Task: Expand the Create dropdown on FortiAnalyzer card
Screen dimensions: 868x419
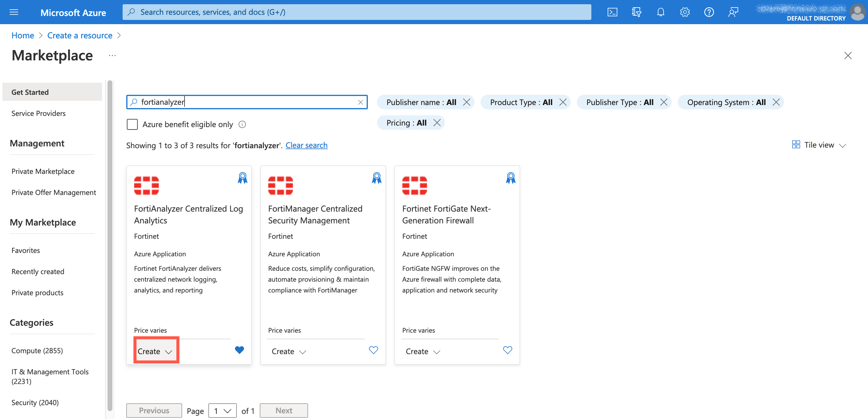Action: tap(169, 351)
